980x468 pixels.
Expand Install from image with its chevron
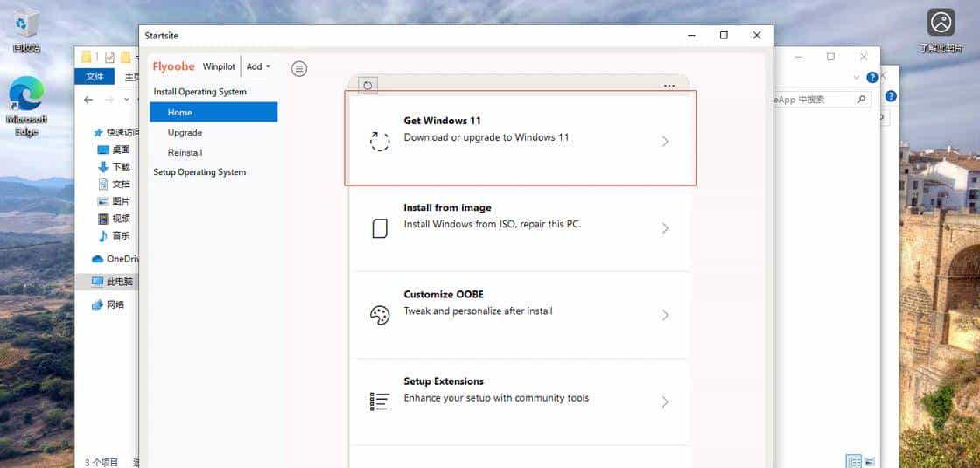(665, 228)
